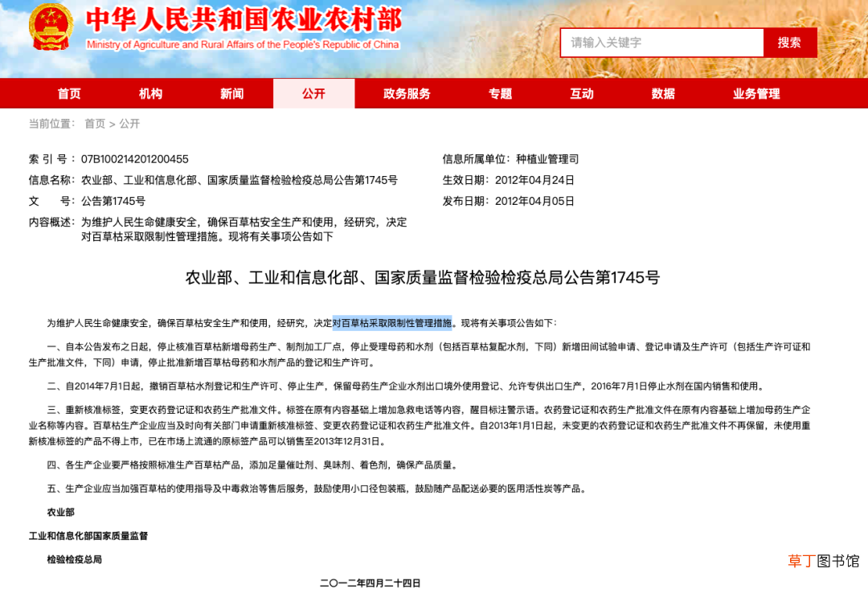Open the 数据 navigation item

click(x=663, y=93)
